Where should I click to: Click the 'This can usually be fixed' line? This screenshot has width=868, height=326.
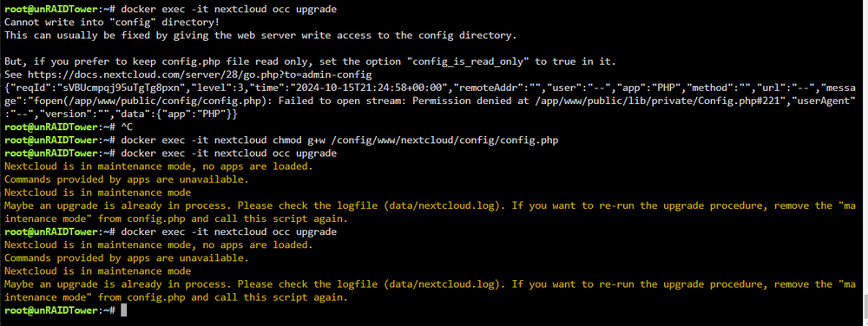260,36
